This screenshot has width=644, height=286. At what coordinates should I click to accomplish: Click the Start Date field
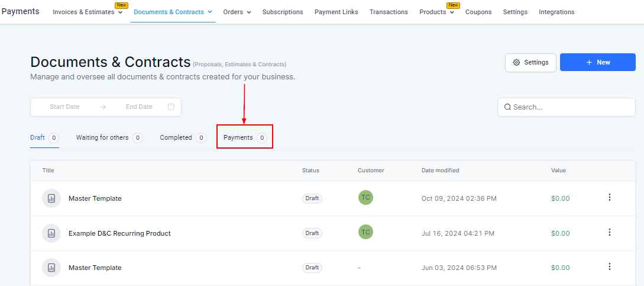[64, 107]
